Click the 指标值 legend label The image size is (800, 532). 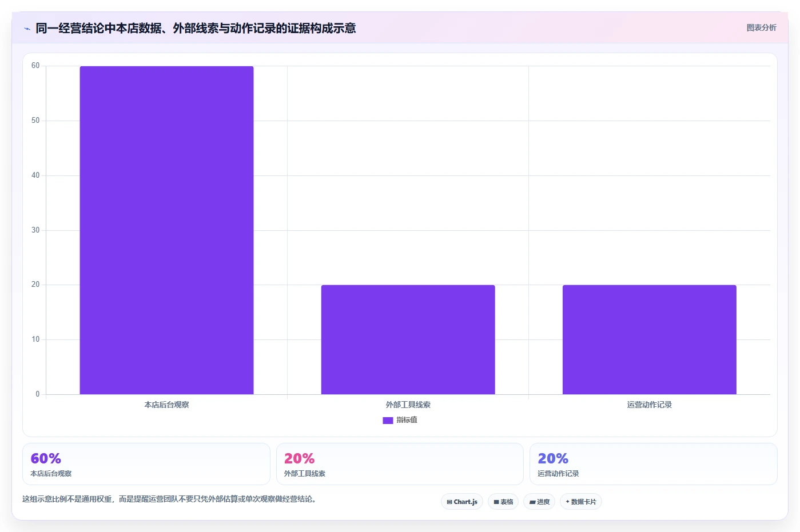click(407, 420)
